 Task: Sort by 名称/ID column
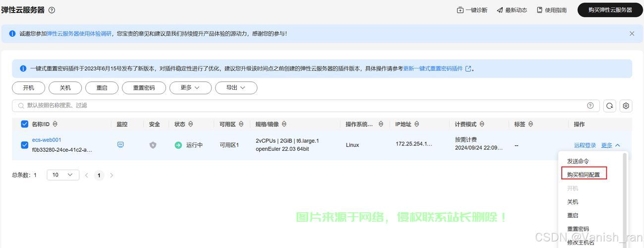point(55,124)
